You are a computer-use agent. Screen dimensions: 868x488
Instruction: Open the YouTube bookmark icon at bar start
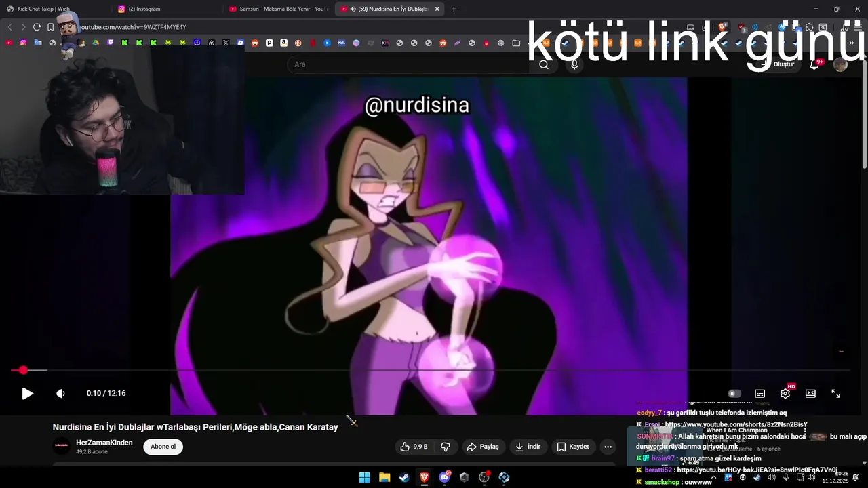(9, 43)
